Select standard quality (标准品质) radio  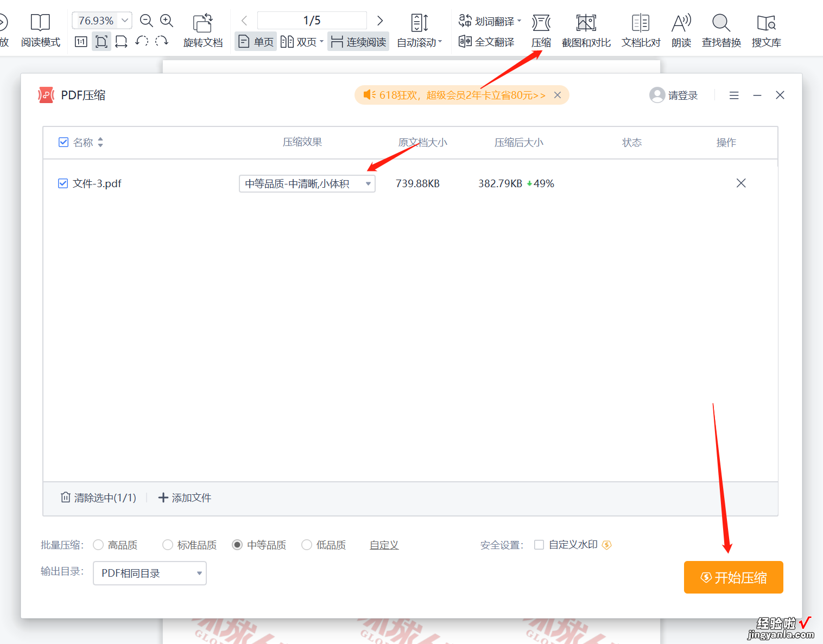click(x=168, y=545)
